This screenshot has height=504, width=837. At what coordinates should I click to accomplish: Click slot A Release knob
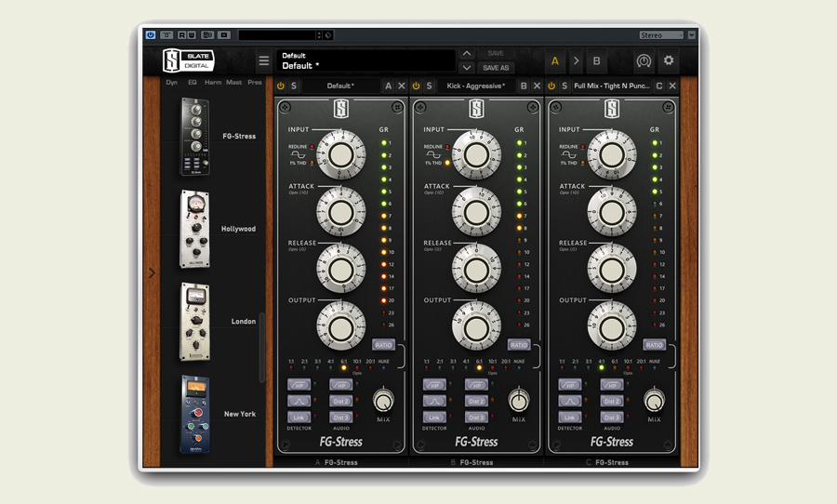[x=341, y=269]
